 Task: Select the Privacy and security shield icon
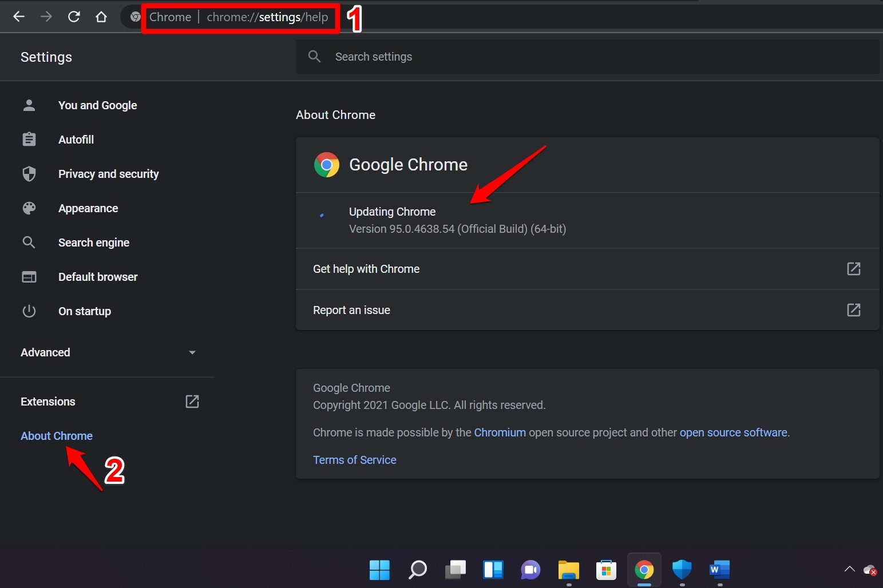click(x=29, y=174)
